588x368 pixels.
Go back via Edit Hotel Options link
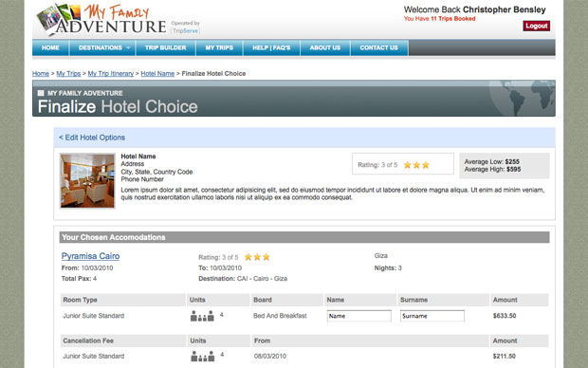click(92, 138)
